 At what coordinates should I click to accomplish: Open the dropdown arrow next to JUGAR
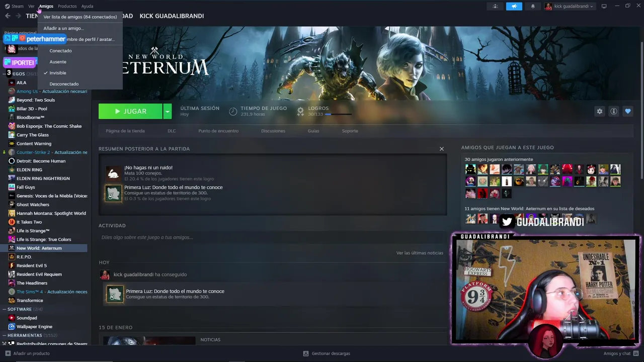[168, 111]
